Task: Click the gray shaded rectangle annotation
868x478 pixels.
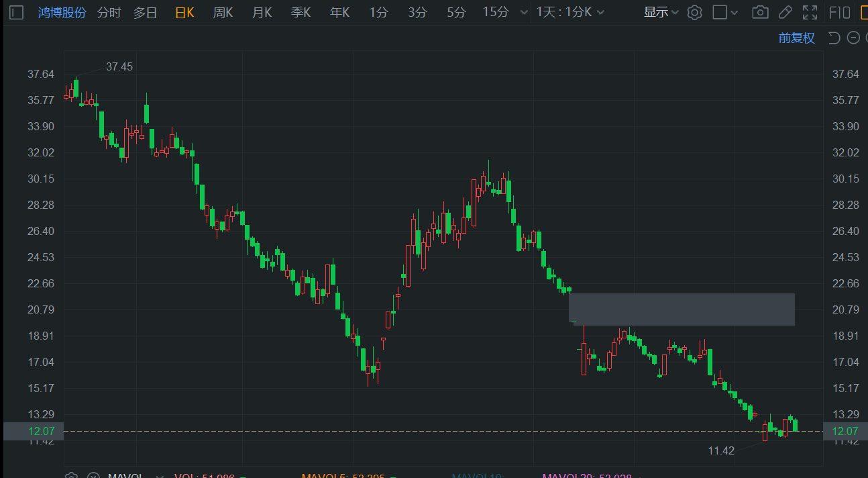Action: [x=682, y=309]
